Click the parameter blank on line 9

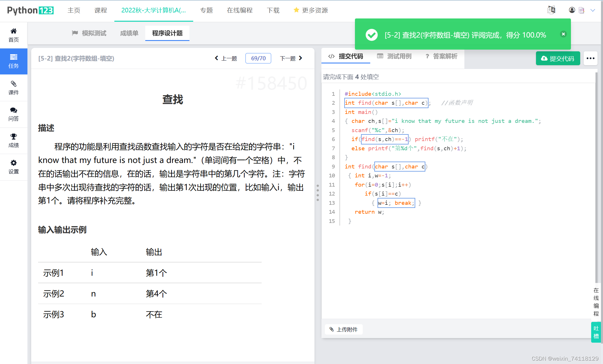pos(400,166)
